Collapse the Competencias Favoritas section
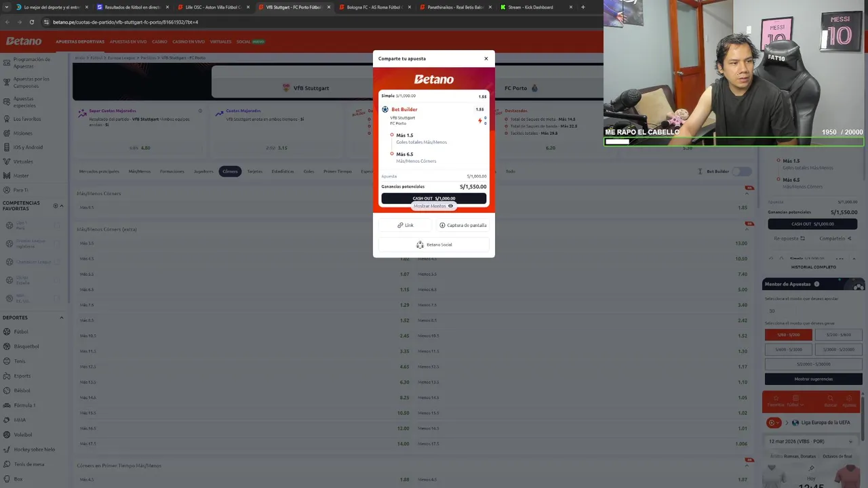This screenshot has height=488, width=868. [62, 205]
